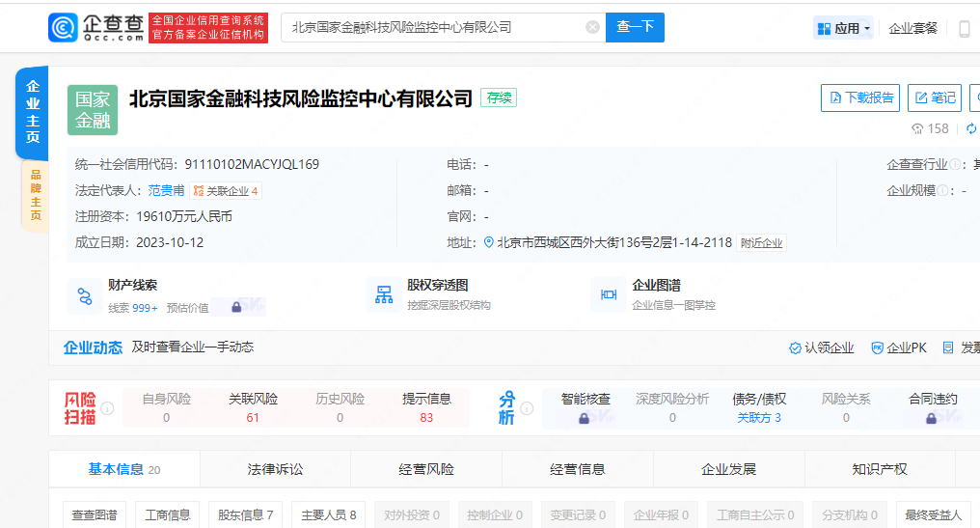Select the 企业年报 0 sub-tab
The width and height of the screenshot is (980, 528).
click(662, 514)
